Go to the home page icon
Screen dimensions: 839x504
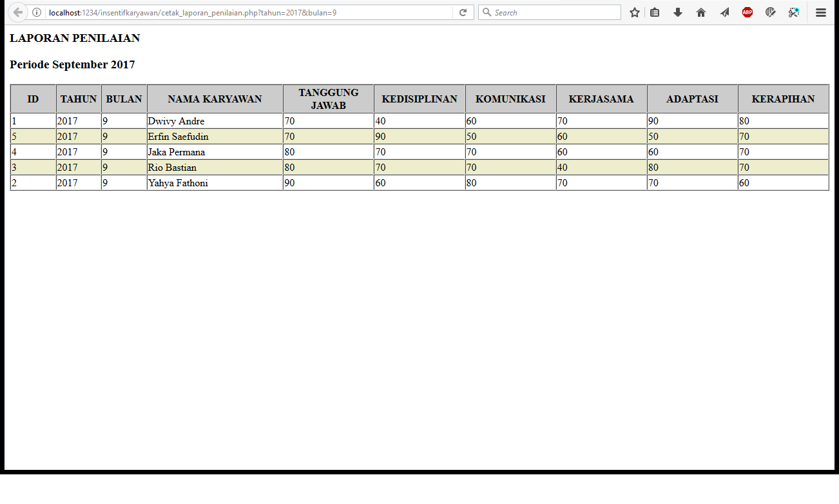point(701,12)
